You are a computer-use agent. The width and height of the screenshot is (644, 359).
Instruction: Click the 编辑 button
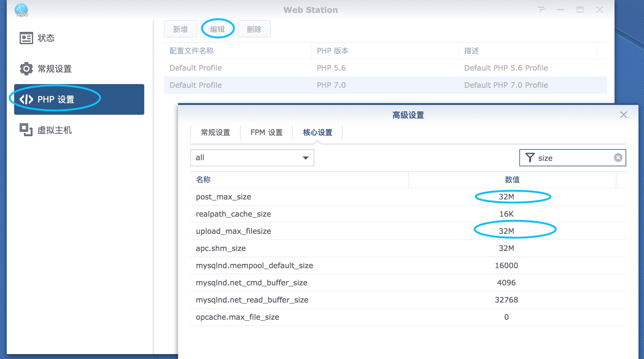(217, 29)
